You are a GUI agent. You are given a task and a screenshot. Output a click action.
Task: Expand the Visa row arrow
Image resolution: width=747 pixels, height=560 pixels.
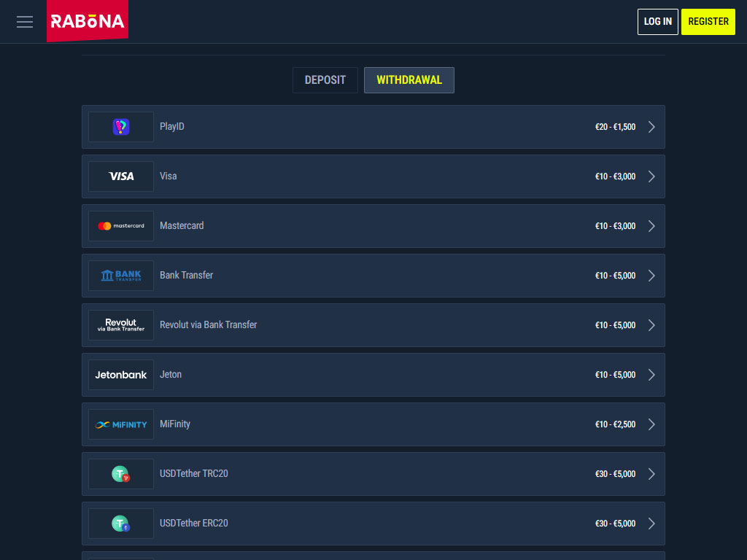pos(651,176)
